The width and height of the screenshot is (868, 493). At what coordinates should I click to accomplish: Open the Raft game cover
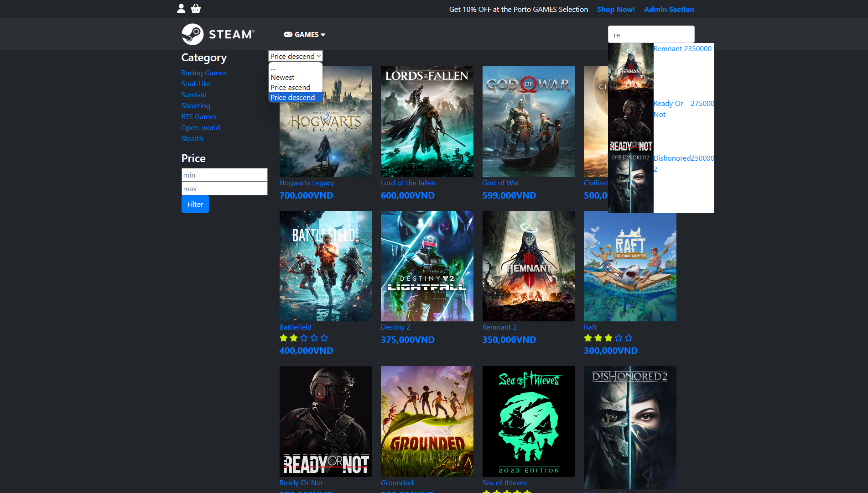(629, 266)
